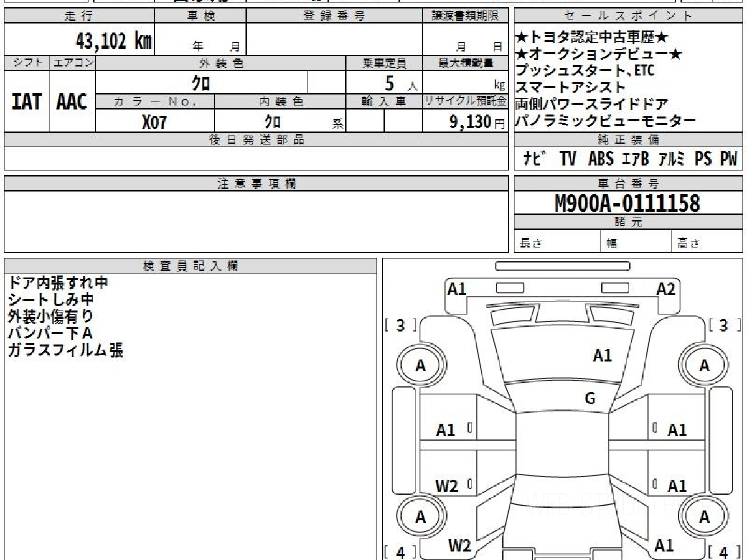Click color number X07

[x=154, y=122]
